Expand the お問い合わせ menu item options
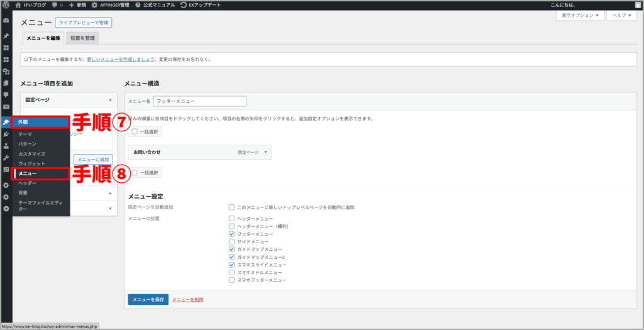Screen dimensions: 644x330 pos(266,152)
